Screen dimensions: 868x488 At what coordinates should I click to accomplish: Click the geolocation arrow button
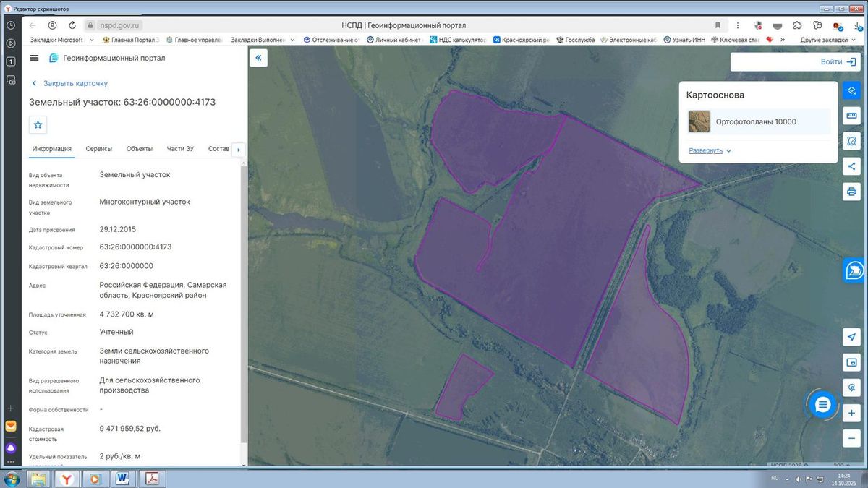(851, 337)
